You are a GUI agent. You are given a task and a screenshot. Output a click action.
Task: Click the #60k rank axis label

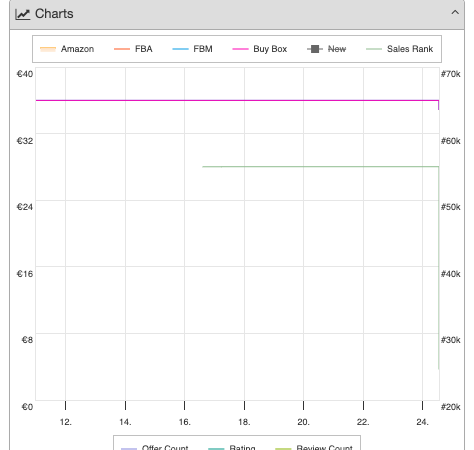(451, 141)
